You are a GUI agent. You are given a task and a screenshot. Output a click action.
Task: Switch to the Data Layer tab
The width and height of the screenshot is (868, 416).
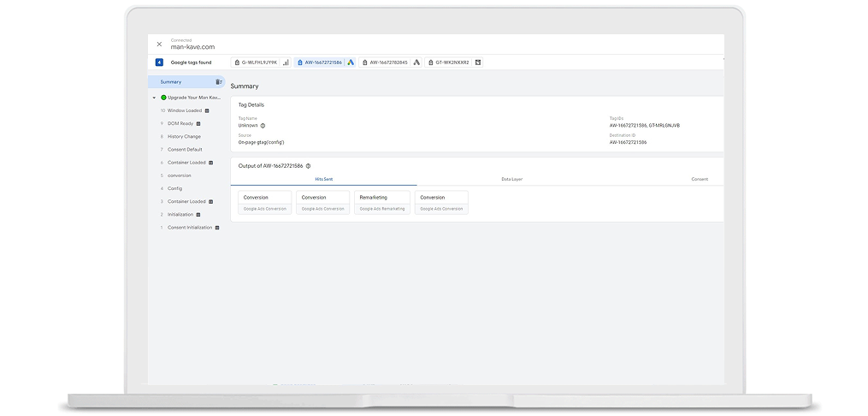(x=512, y=180)
